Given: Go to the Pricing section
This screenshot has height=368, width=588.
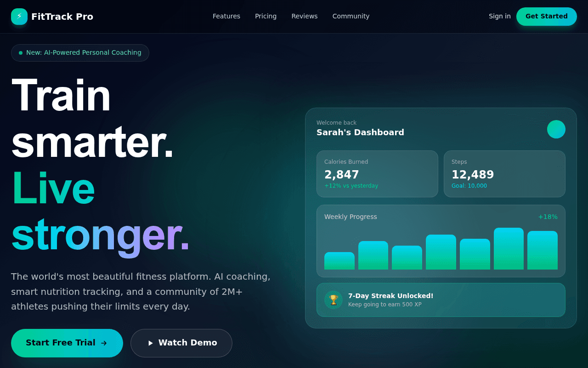Looking at the screenshot, I should [x=266, y=16].
